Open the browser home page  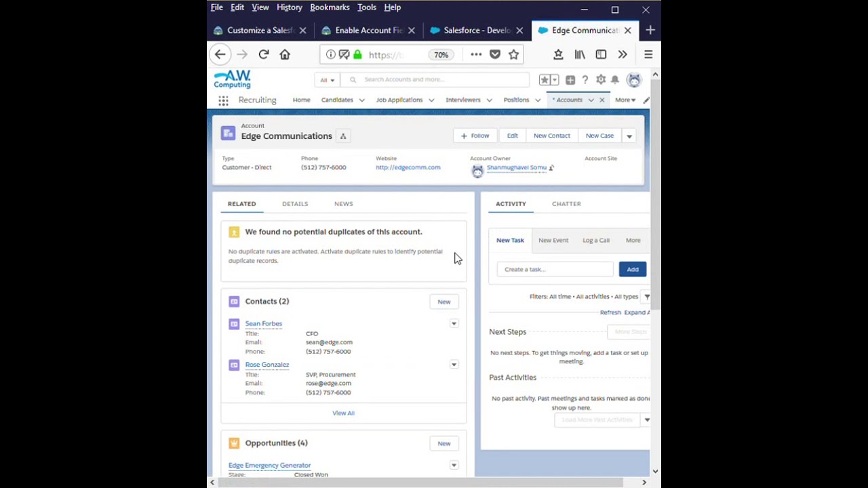tap(285, 54)
